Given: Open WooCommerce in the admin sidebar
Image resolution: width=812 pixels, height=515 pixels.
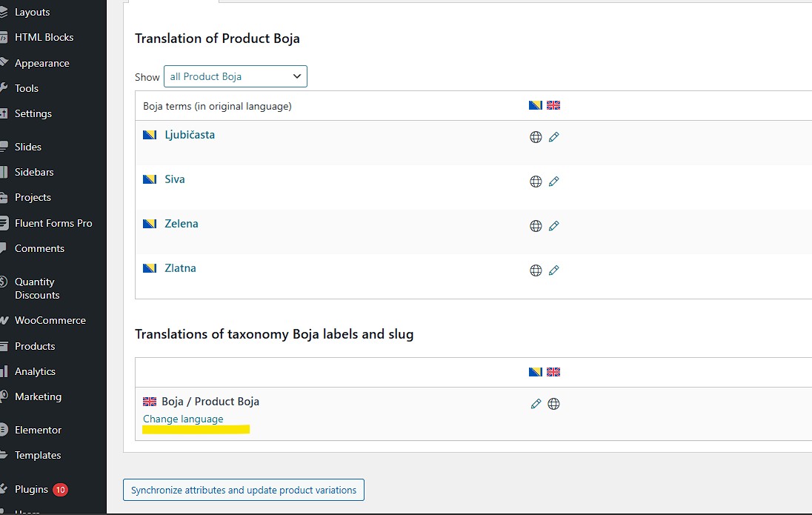Looking at the screenshot, I should [50, 320].
